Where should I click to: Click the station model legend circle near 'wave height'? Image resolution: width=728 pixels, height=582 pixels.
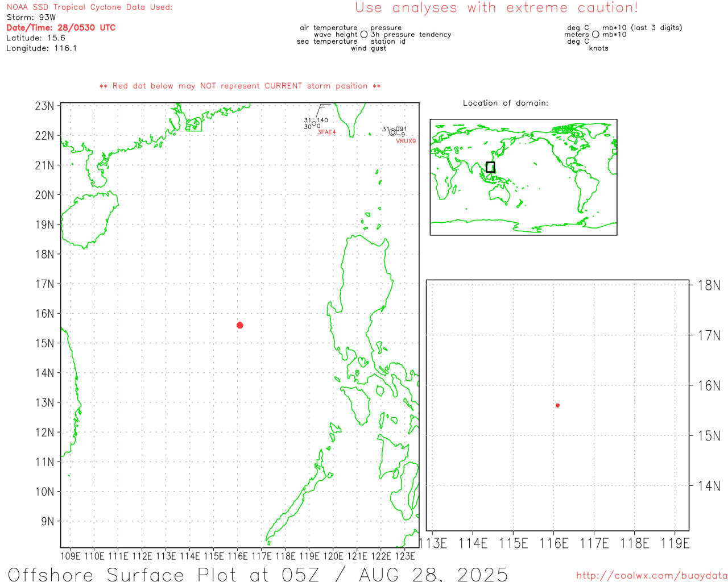(364, 35)
